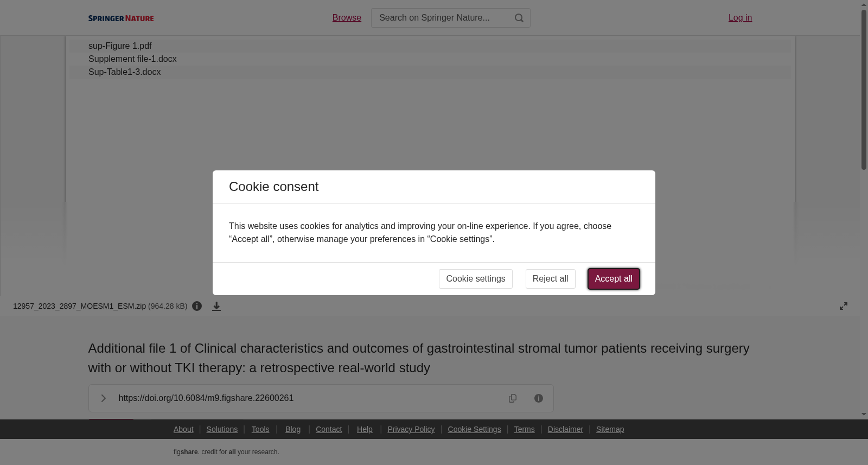Show DOI information icon
Screen dimensions: 868x465
pos(539,398)
